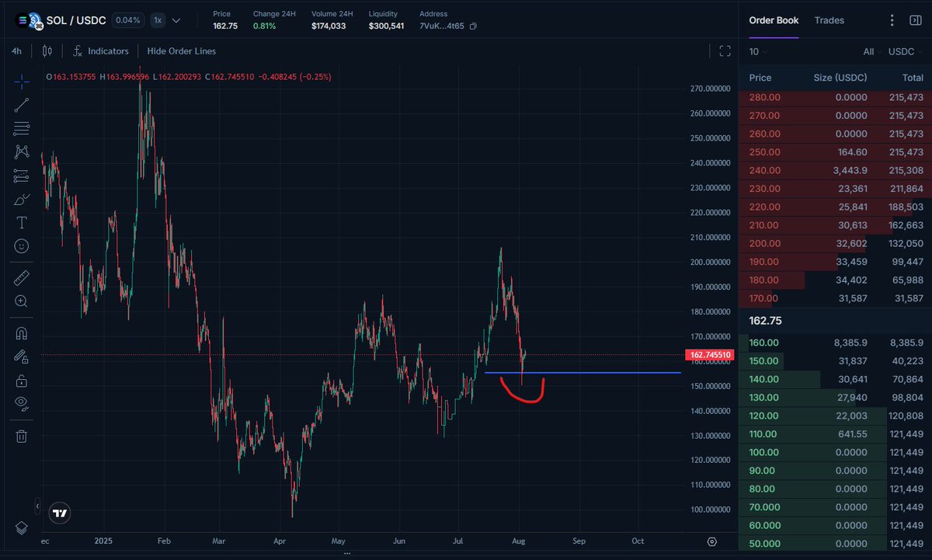Select the 150.00 bid row
Viewport: 932px width, 560px height.
coord(836,361)
